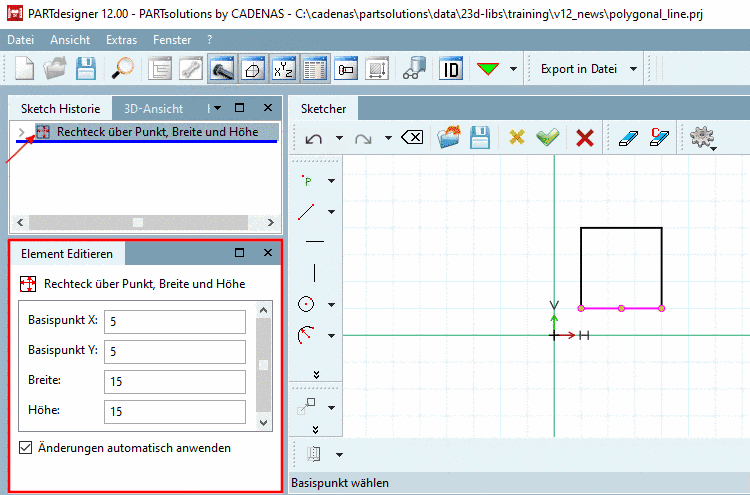This screenshot has width=750, height=495.
Task: Switch to the 3D-Ansicht tab
Action: (x=153, y=107)
